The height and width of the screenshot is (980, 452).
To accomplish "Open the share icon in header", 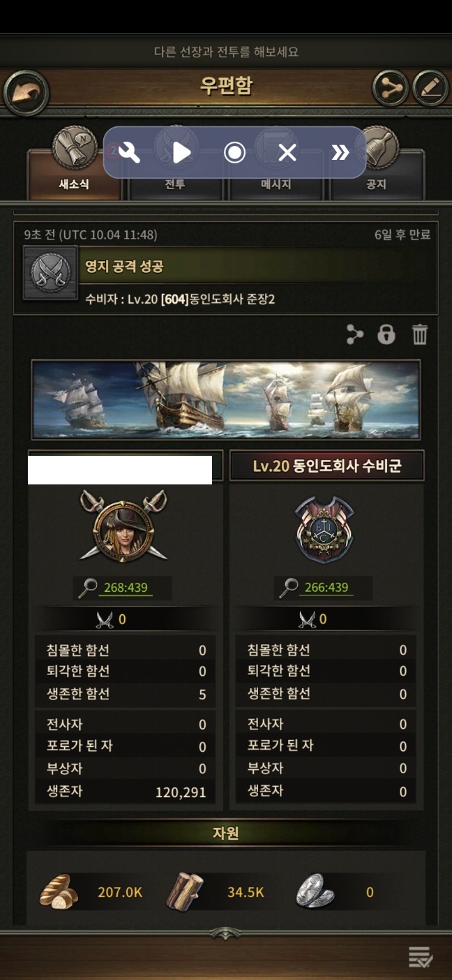I will pos(390,88).
